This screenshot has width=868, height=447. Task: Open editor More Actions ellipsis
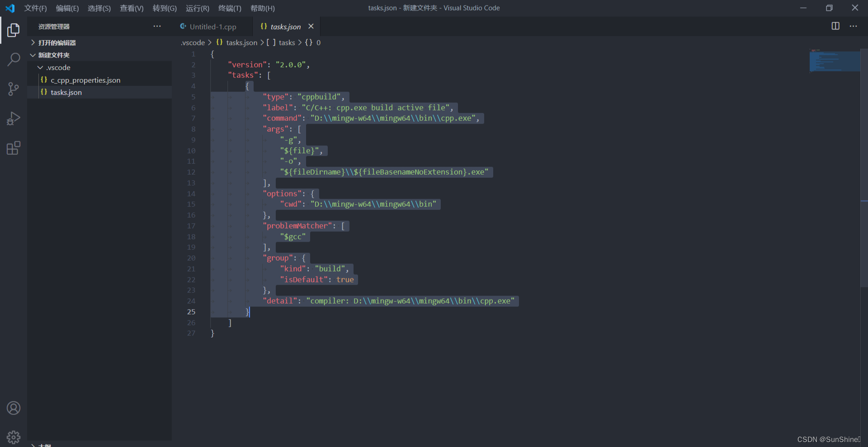click(853, 26)
